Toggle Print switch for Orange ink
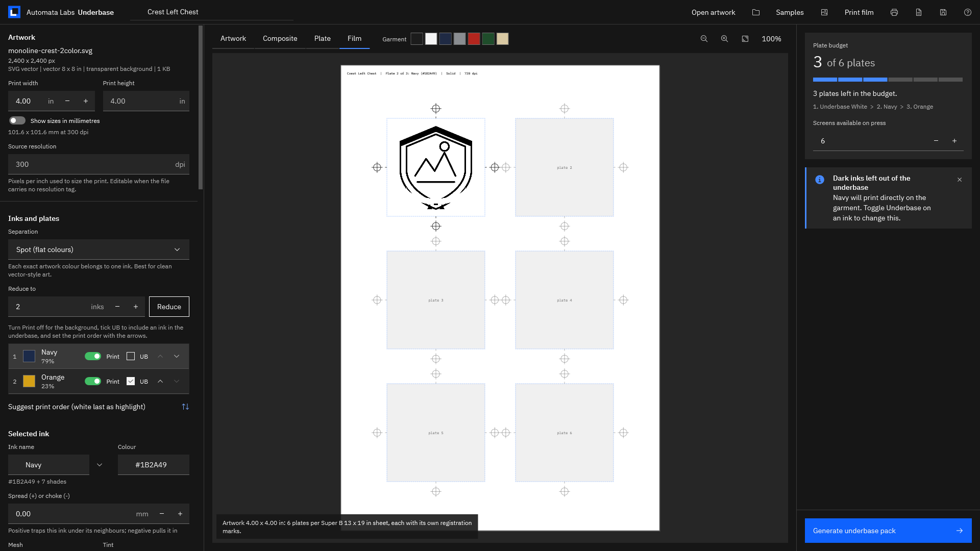This screenshot has height=551, width=980. tap(93, 381)
